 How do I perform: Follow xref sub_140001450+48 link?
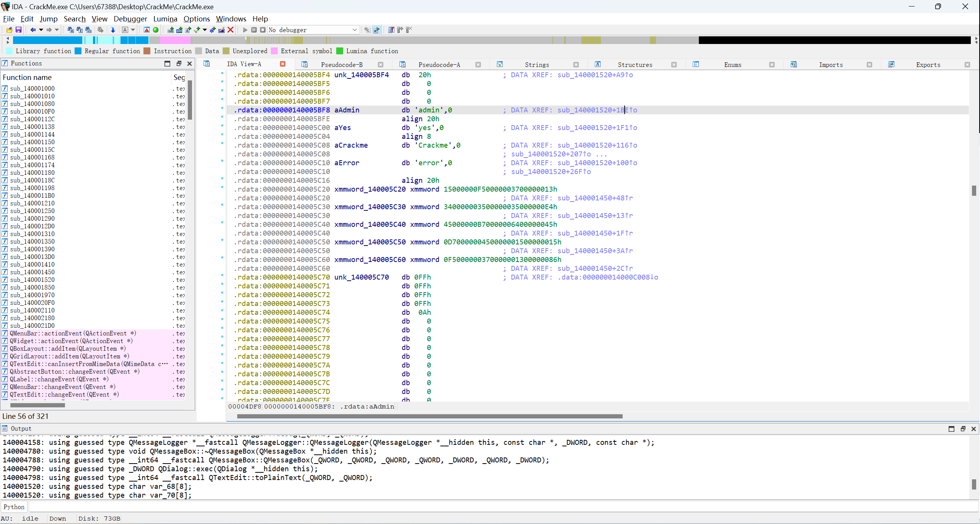tap(595, 198)
